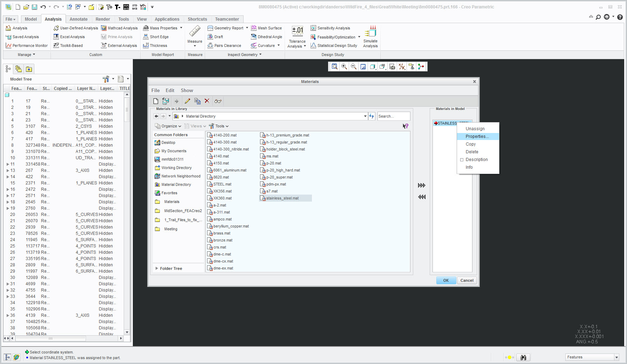Expand the Folder Tree section
The image size is (627, 364).
(157, 268)
